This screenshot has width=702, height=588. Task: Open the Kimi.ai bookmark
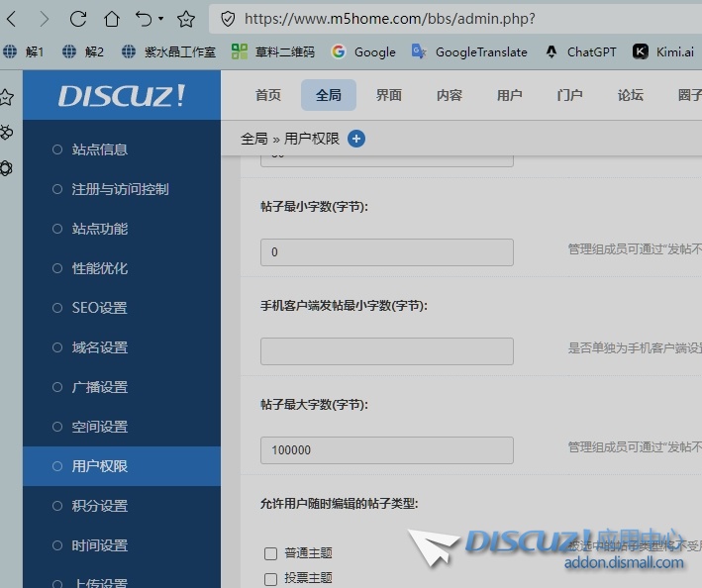(x=663, y=51)
